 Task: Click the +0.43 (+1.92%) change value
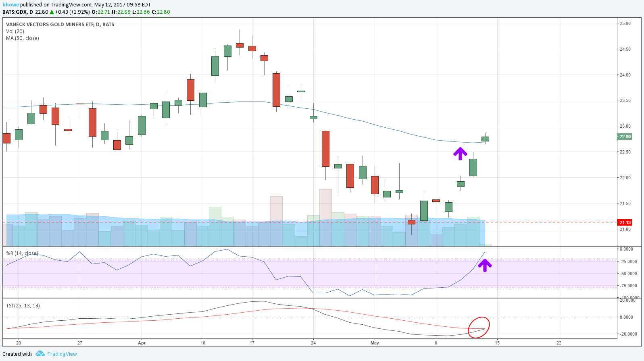coord(72,12)
